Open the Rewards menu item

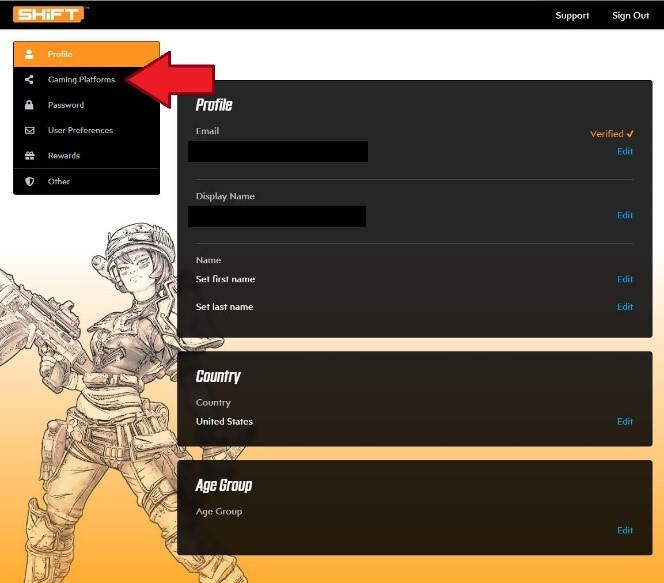pos(86,156)
